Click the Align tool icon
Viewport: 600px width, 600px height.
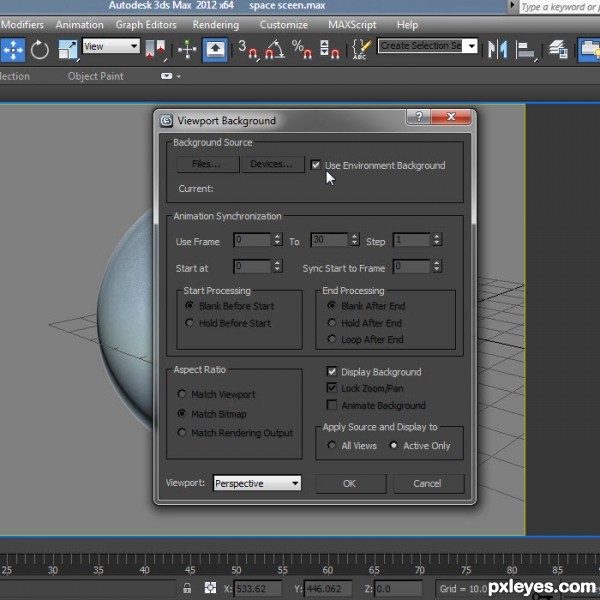point(525,51)
